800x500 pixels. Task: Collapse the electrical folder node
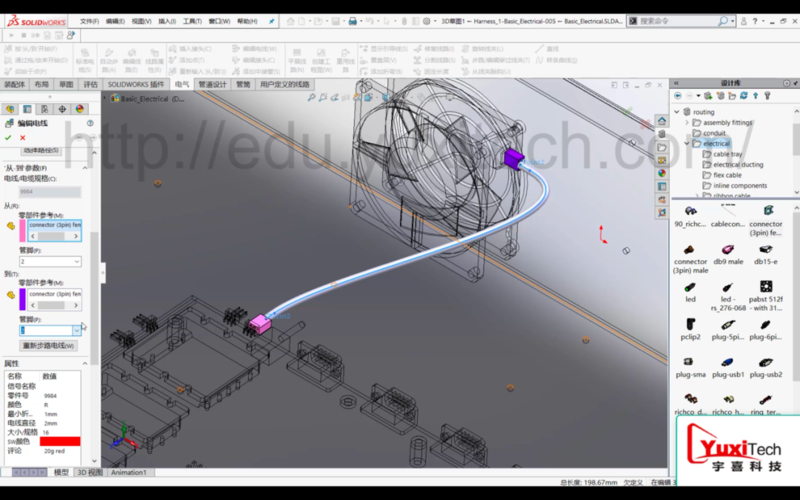687,143
